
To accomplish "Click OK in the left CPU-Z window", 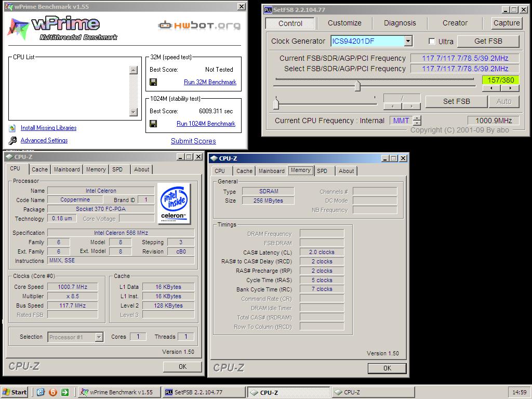I will click(x=182, y=366).
